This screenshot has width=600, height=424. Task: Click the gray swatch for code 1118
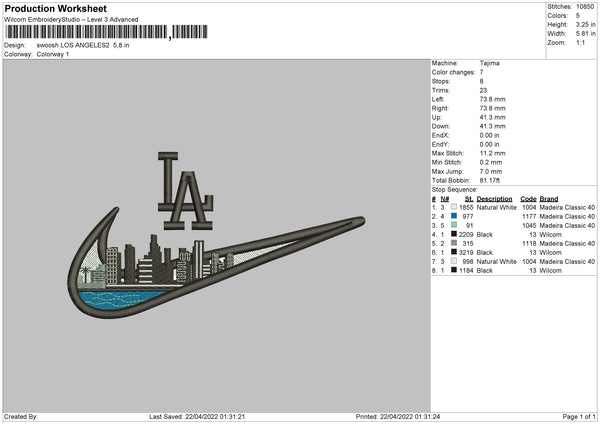pyautogui.click(x=454, y=243)
